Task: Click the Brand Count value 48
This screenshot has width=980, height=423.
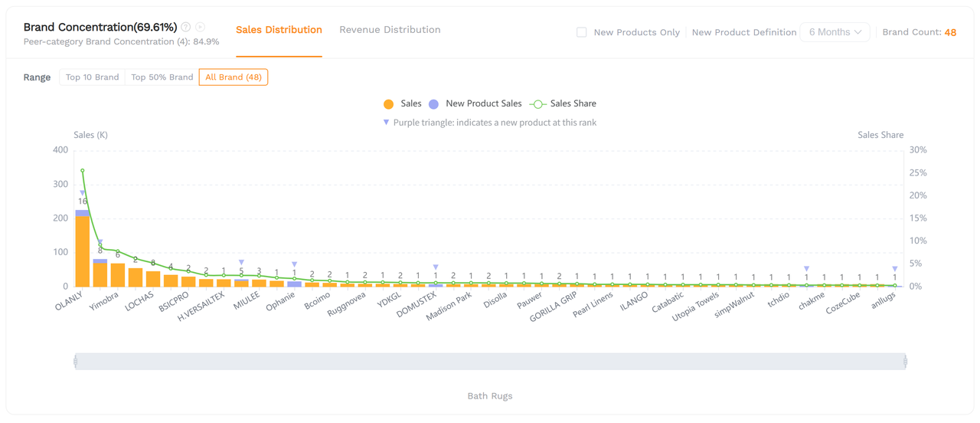Action: pos(950,32)
